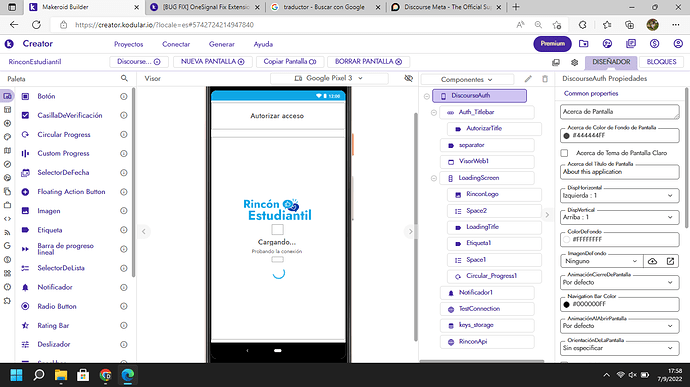This screenshot has height=387, width=690.
Task: Open Chrome from taskbar
Action: (x=105, y=375)
